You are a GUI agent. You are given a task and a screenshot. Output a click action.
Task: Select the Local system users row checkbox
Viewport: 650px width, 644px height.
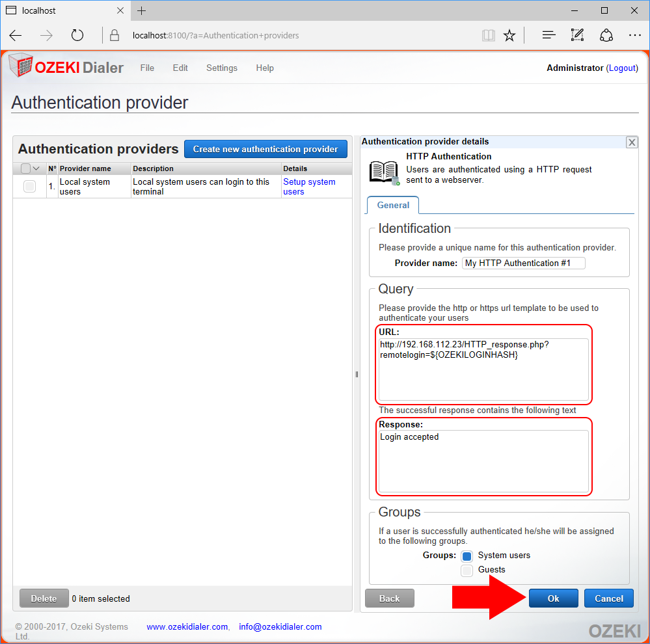[29, 187]
